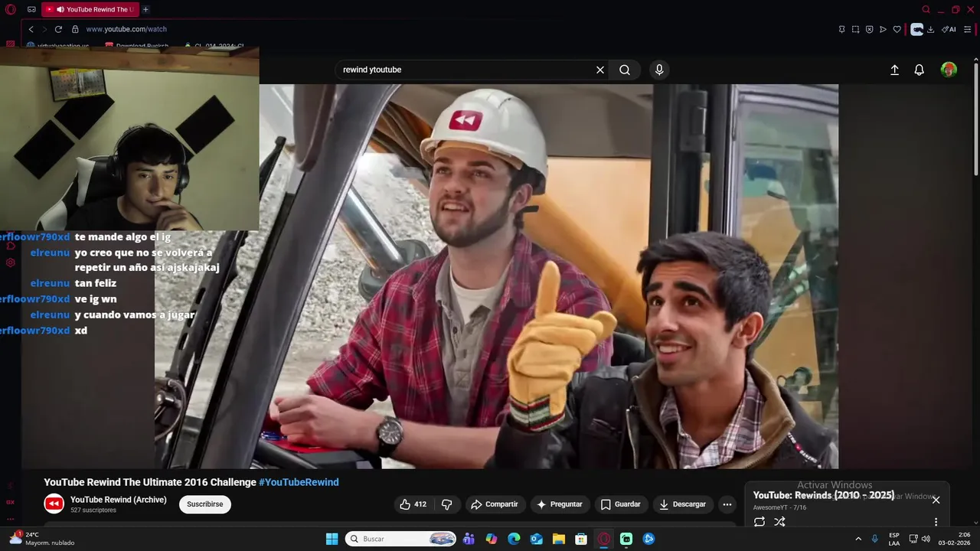The width and height of the screenshot is (980, 551).
Task: Open the YouTube create upload icon
Action: (x=894, y=70)
